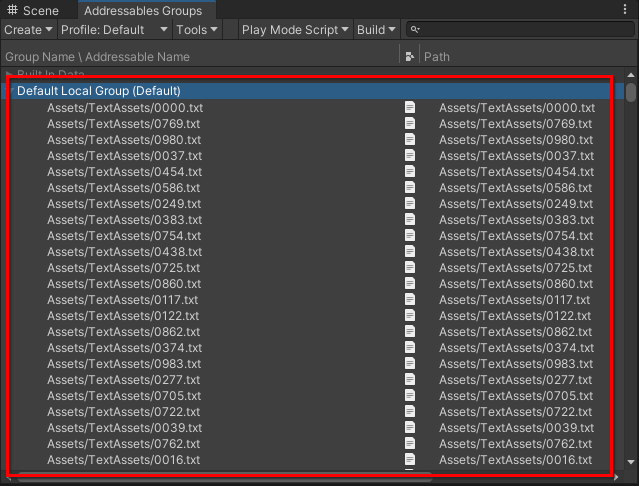The height and width of the screenshot is (486, 639).
Task: Open the Profile: Default dropdown
Action: 115,30
